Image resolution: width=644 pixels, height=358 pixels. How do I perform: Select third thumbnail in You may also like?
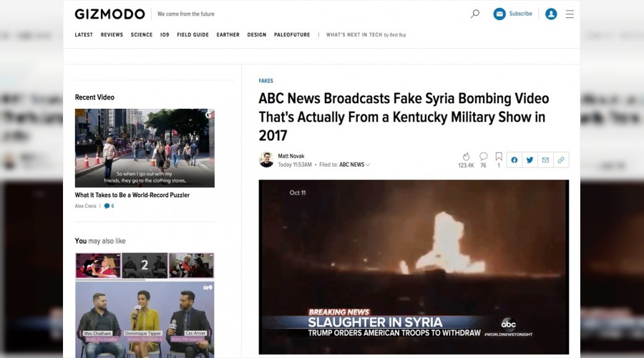click(x=191, y=266)
